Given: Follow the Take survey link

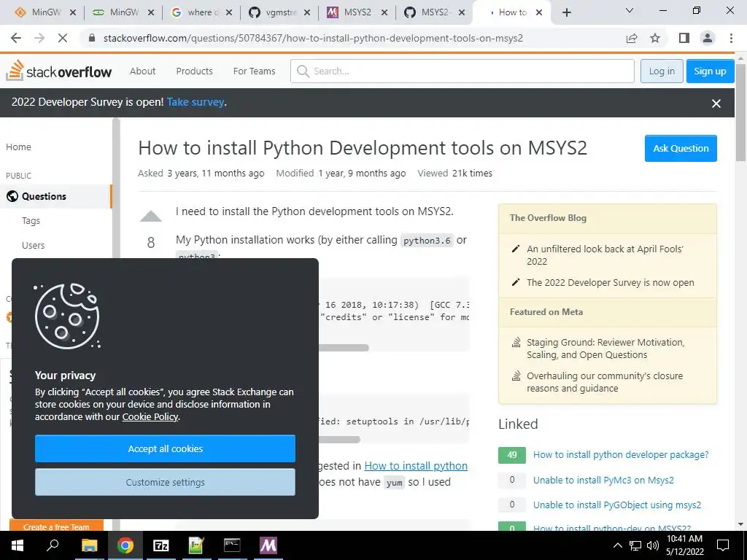Looking at the screenshot, I should [x=196, y=102].
